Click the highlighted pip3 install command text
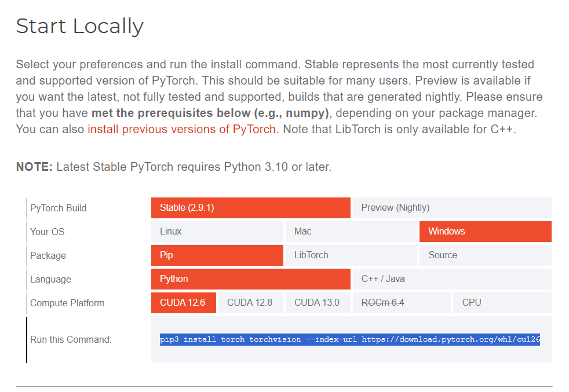This screenshot has height=392, width=569. tap(350, 340)
